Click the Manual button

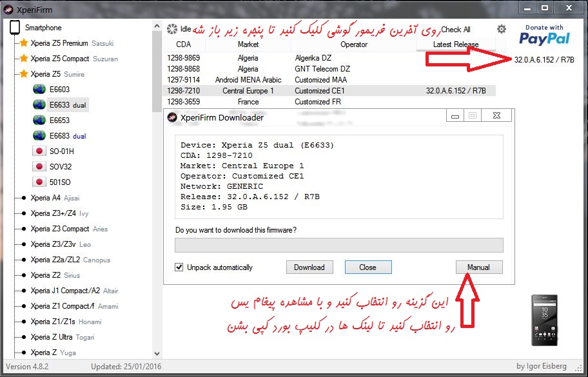coord(479,267)
